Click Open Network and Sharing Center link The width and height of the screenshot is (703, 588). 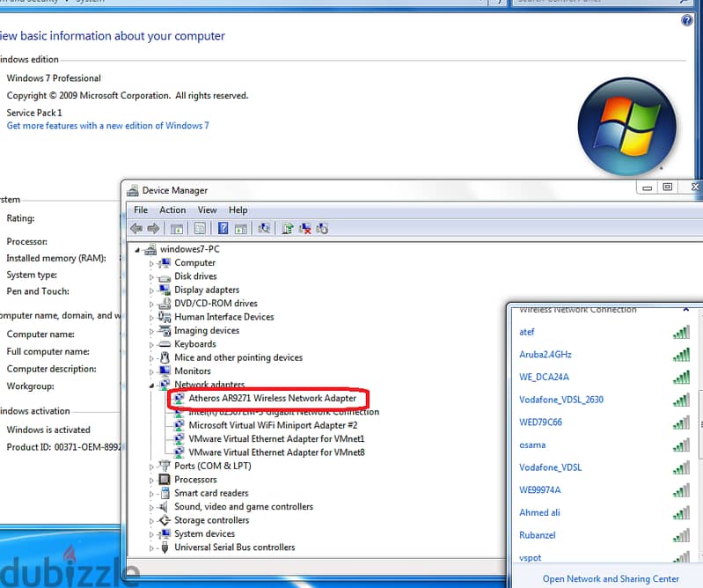click(x=611, y=578)
